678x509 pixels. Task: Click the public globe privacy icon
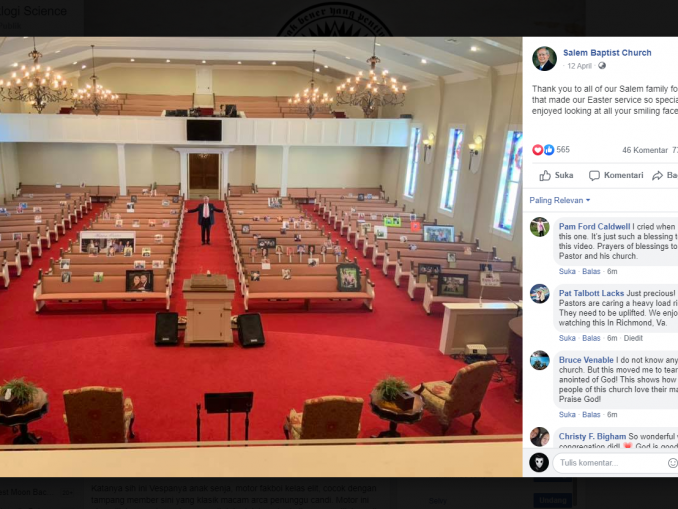601,66
